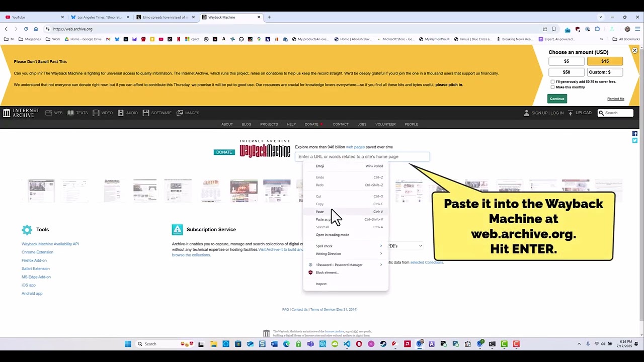The width and height of the screenshot is (644, 362).
Task: Choose Paste from the context menu
Action: 346,212
